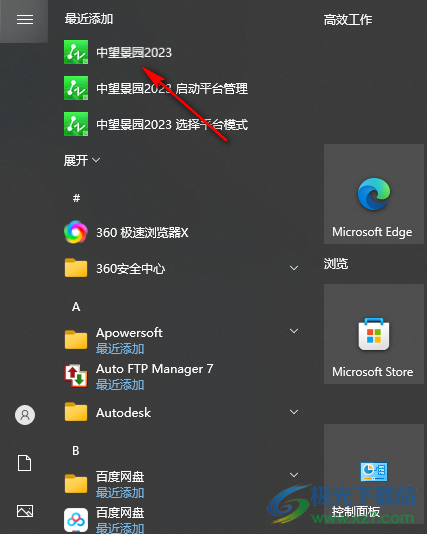Screen dimensions: 427x534
Task: Click the 高效工作 group title
Action: point(348,19)
